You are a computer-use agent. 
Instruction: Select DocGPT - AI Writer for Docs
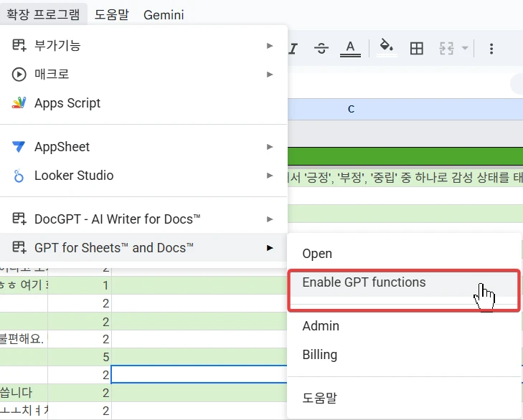pos(118,219)
